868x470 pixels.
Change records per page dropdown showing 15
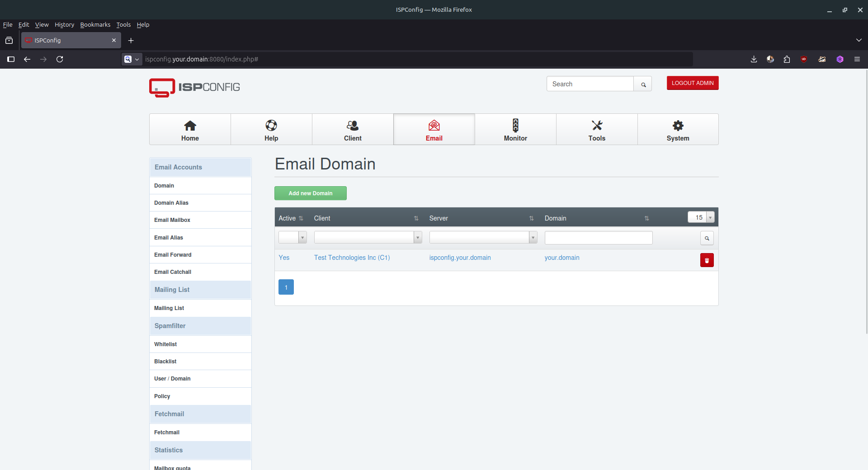click(701, 217)
